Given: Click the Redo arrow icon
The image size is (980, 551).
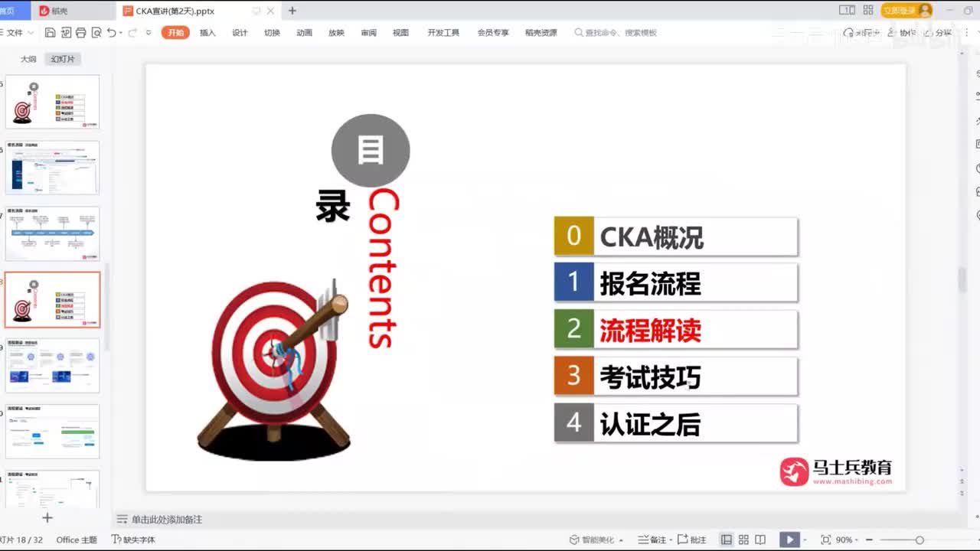Looking at the screenshot, I should coord(132,33).
